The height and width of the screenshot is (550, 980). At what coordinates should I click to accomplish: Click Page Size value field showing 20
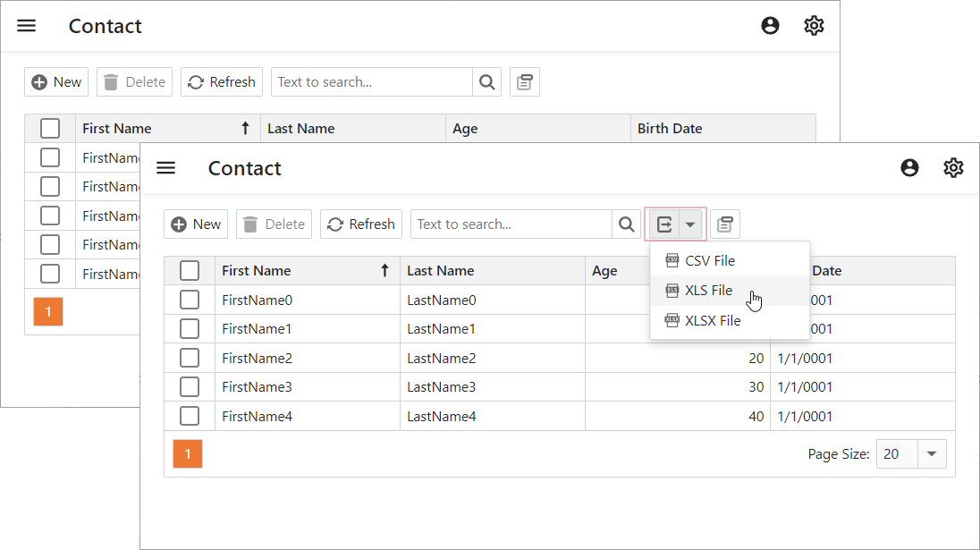(897, 454)
